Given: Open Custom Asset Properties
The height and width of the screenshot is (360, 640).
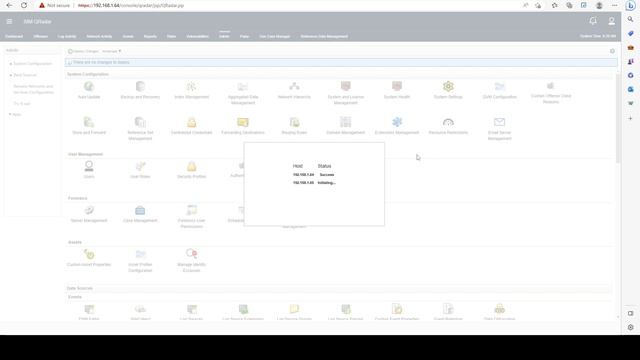Looking at the screenshot, I should (x=89, y=254).
